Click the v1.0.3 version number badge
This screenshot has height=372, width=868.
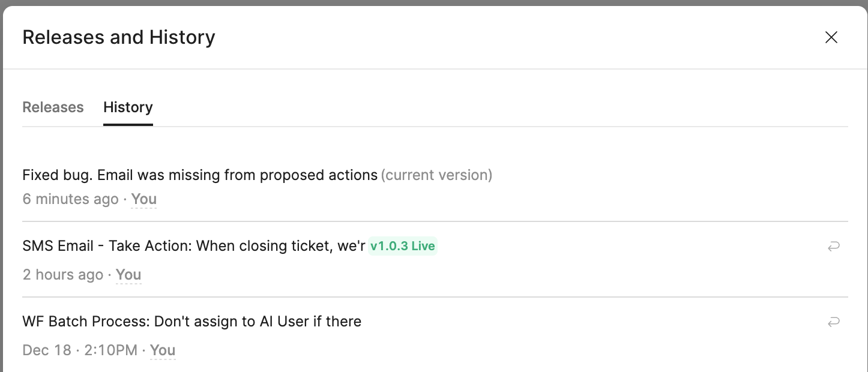coord(389,246)
